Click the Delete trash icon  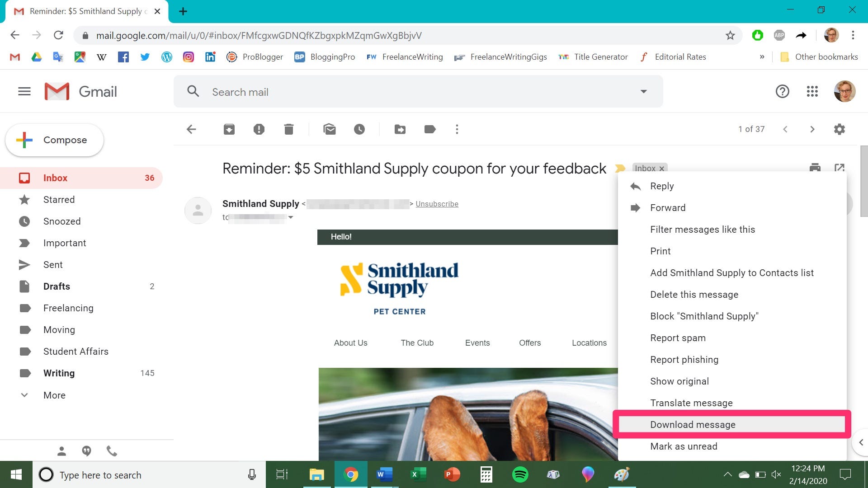(x=288, y=129)
